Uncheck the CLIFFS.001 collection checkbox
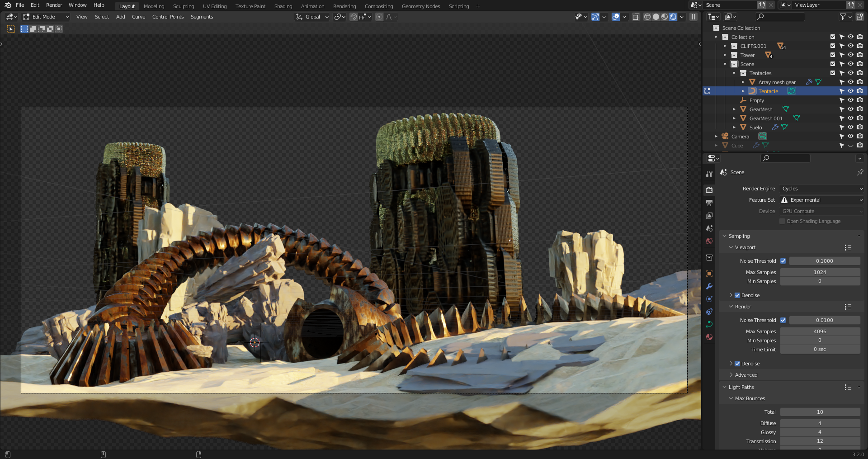 point(832,46)
